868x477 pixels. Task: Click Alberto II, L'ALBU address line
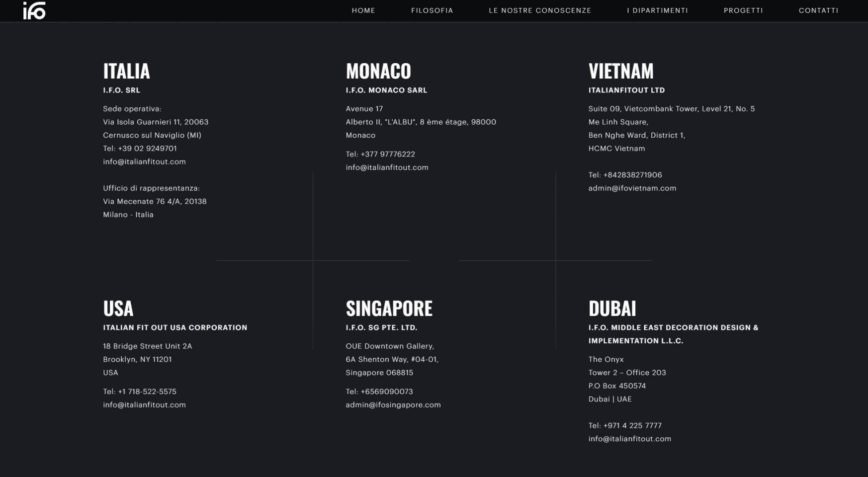421,122
